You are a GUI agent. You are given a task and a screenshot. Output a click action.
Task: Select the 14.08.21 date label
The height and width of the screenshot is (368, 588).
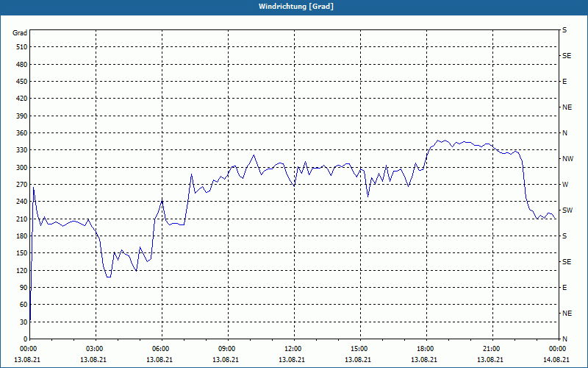[x=556, y=360]
